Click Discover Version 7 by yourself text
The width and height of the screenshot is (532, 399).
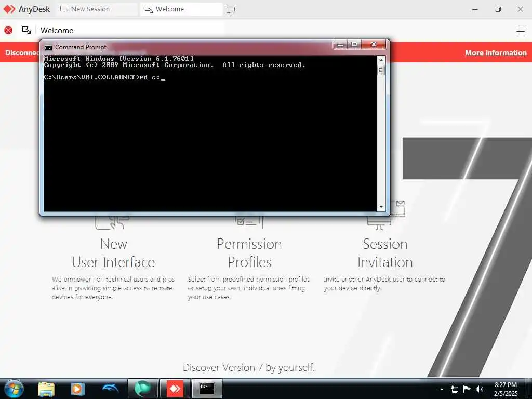249,367
